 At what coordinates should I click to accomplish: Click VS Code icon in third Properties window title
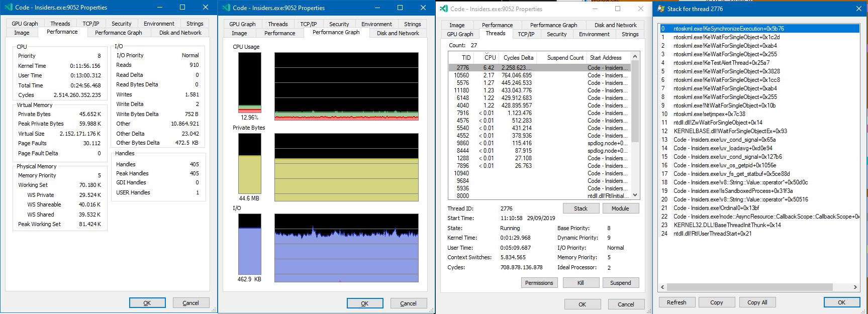pos(443,9)
